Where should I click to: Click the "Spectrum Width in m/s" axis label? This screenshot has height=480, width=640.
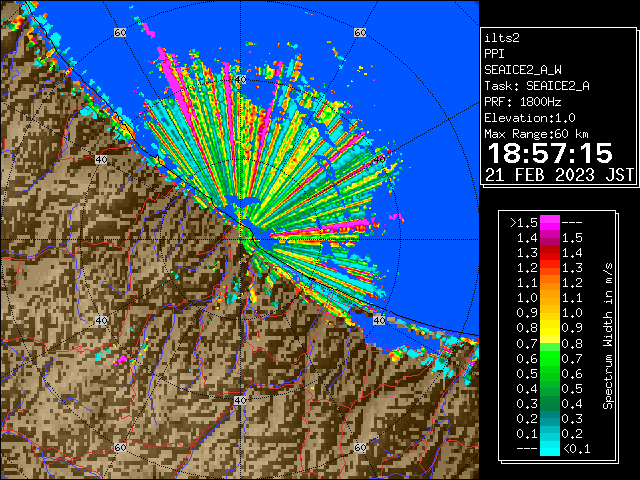point(608,336)
